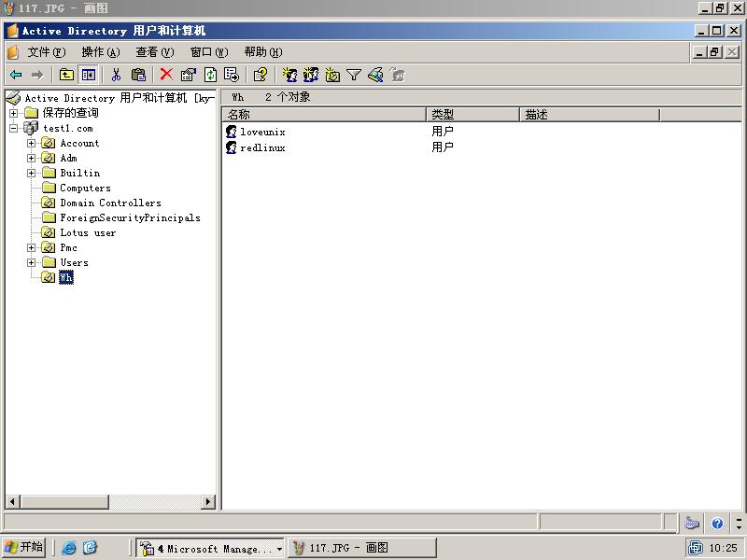Screen dimensions: 747x560
Task: Create a new group in current container
Action: [311, 75]
